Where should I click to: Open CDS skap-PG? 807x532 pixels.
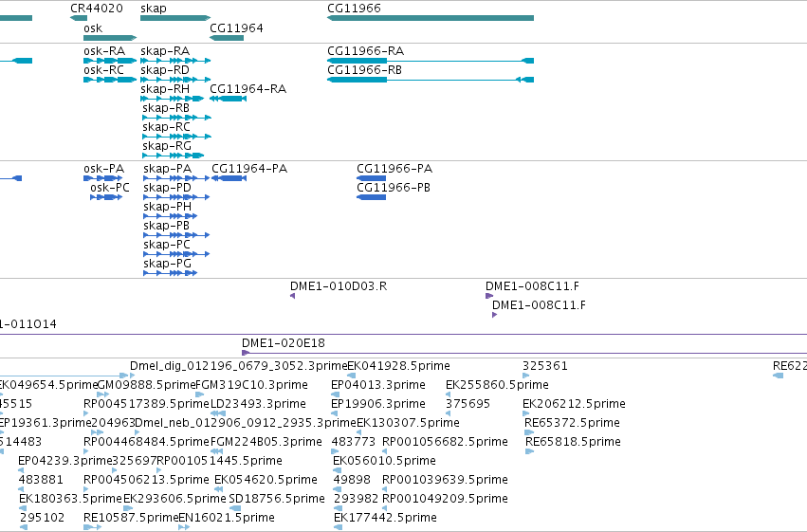click(x=171, y=273)
